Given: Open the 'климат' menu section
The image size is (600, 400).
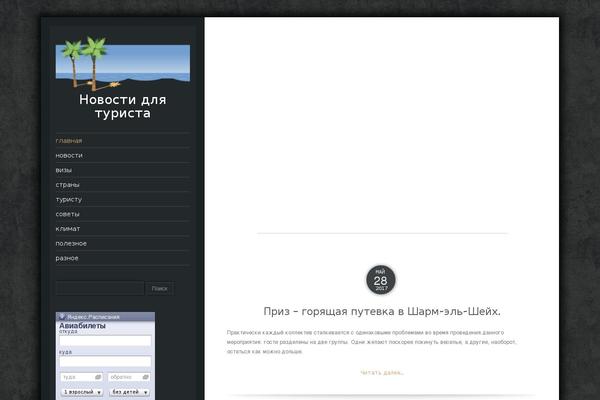Looking at the screenshot, I should pos(68,229).
